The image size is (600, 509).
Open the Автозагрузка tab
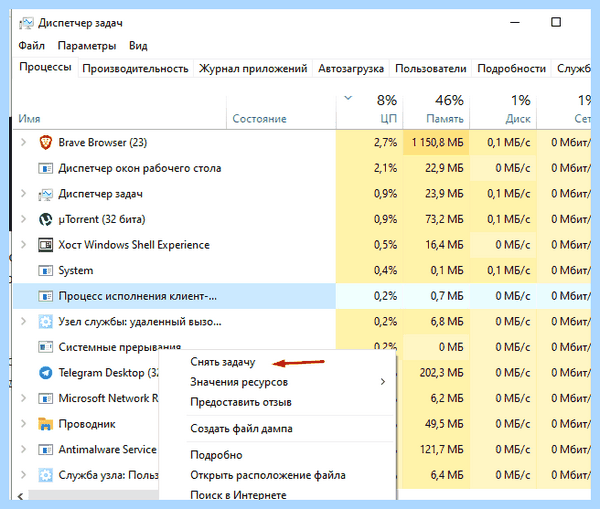[x=351, y=69]
